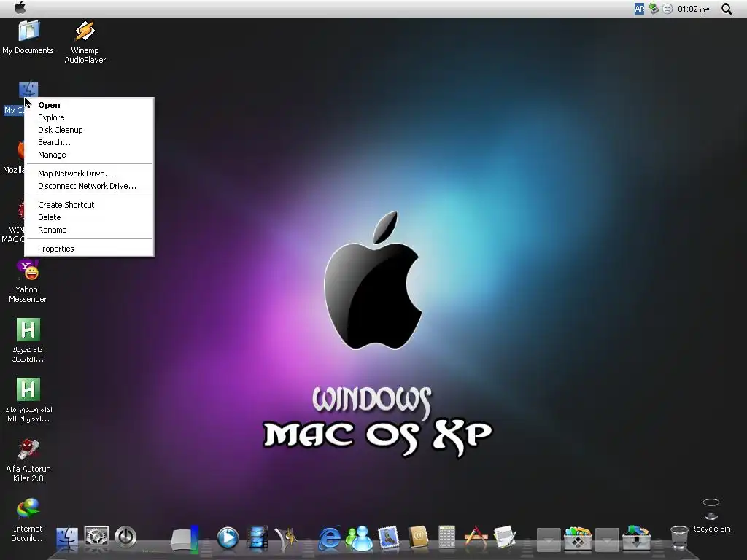
Task: Launch the blue media player dock icon
Action: tap(228, 538)
